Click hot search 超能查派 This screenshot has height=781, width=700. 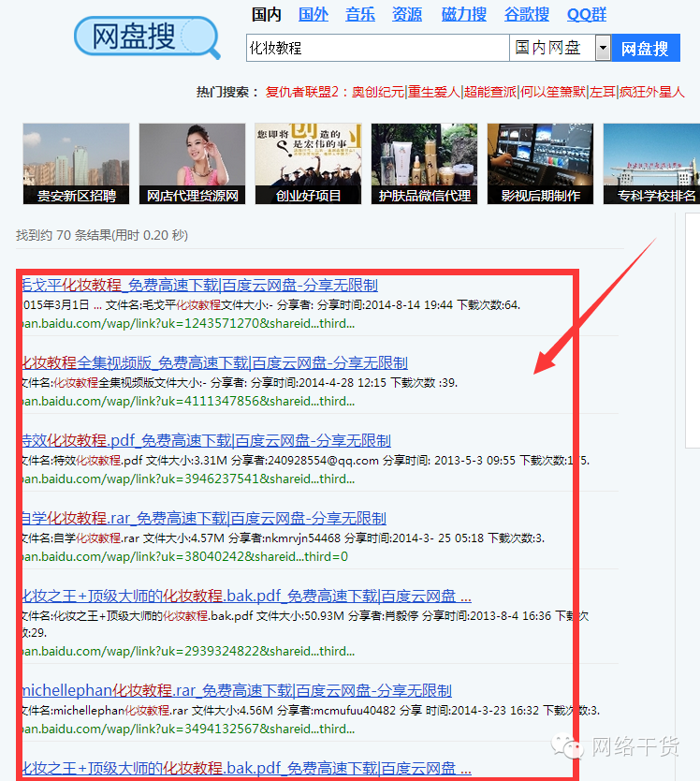pyautogui.click(x=489, y=92)
